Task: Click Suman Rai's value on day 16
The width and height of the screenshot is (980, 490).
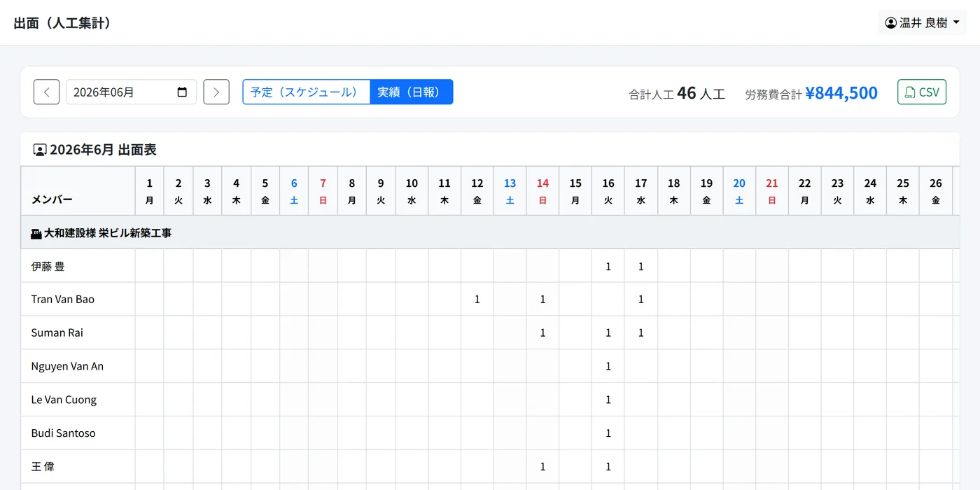Action: tap(608, 332)
